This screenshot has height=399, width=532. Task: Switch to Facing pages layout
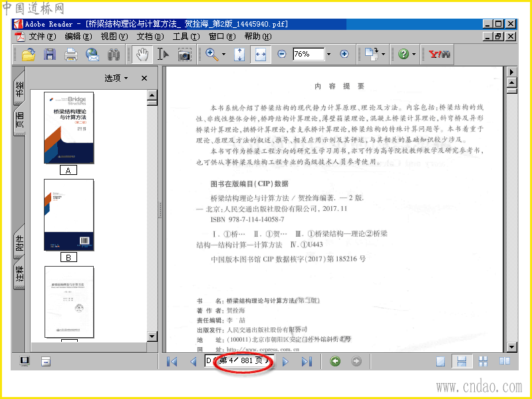tap(505, 361)
